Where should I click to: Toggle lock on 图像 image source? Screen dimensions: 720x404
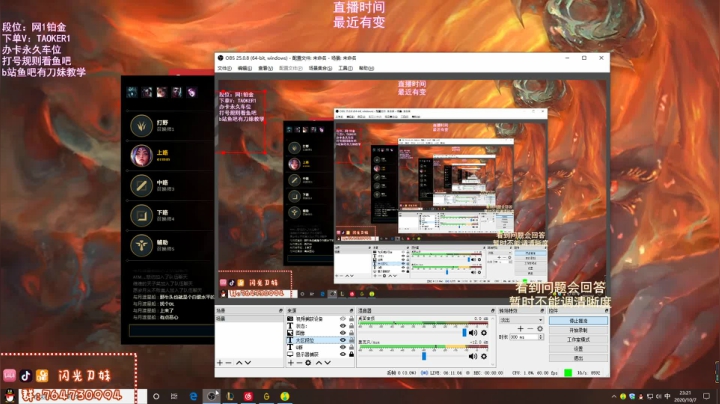(x=351, y=333)
